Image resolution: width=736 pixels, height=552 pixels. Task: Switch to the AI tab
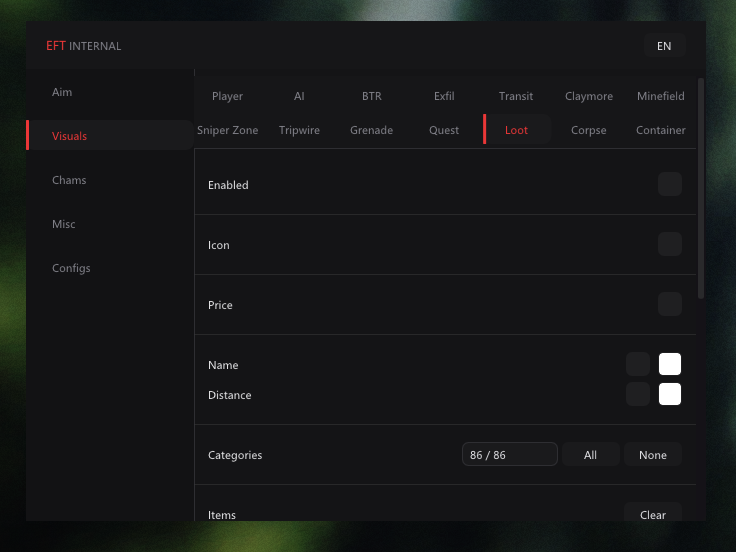[299, 96]
